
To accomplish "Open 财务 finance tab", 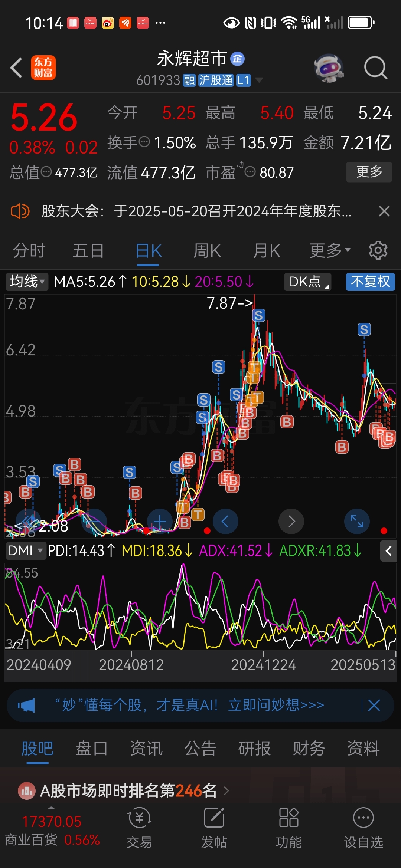I will 309,748.
